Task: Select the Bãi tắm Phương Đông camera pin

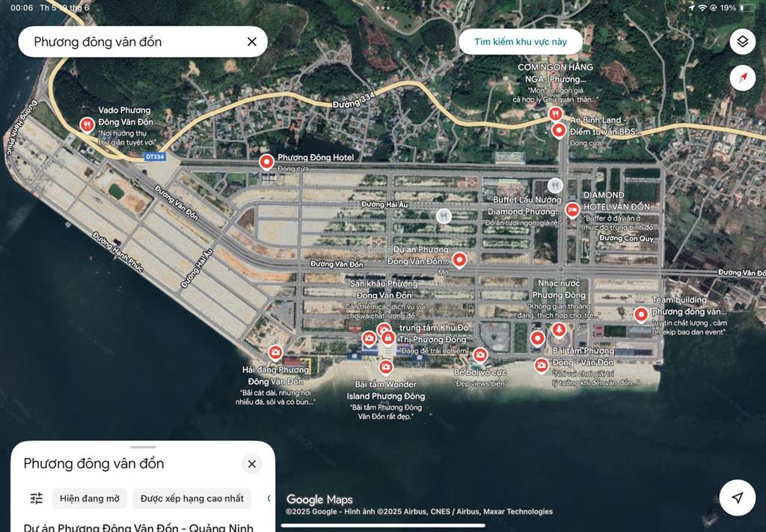Action: pyautogui.click(x=541, y=365)
